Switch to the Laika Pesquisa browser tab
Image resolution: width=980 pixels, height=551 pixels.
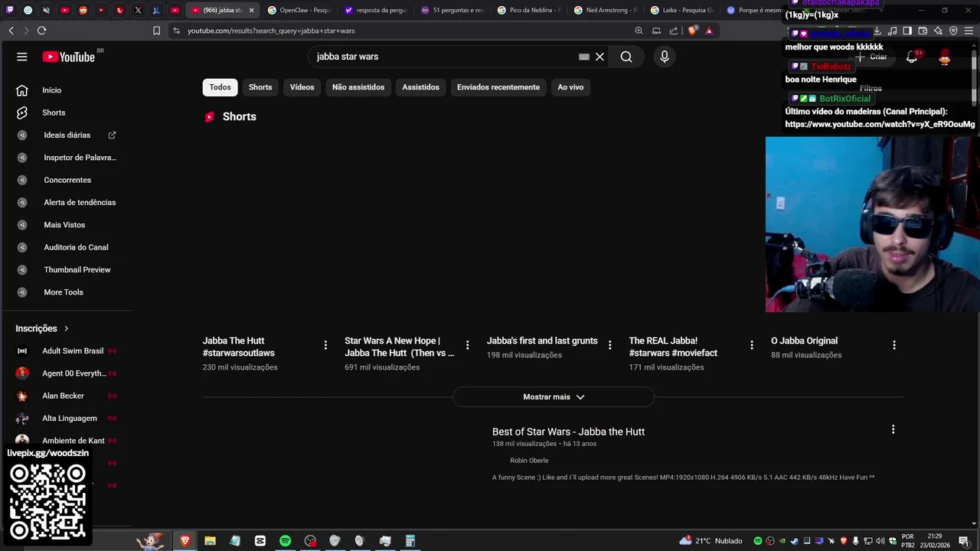(x=682, y=10)
